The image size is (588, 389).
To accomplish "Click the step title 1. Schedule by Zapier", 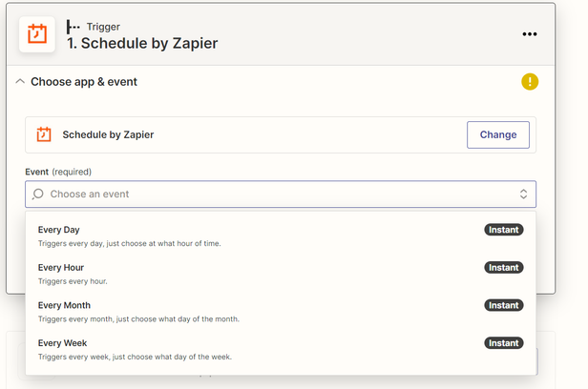I will pos(142,43).
